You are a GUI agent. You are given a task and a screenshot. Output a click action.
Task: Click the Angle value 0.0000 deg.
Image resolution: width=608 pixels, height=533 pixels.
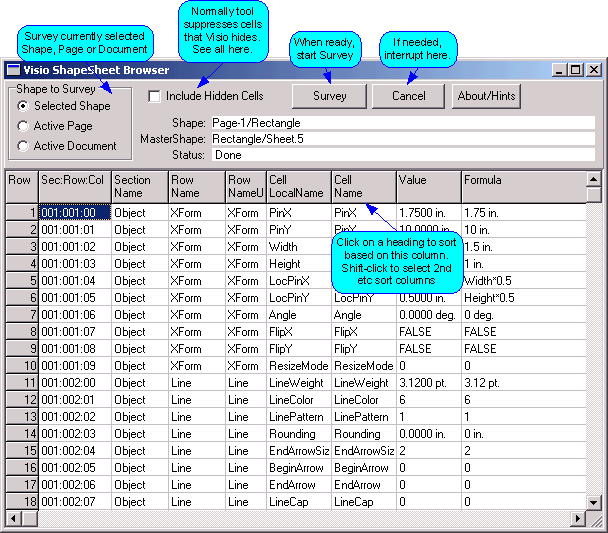tap(429, 315)
